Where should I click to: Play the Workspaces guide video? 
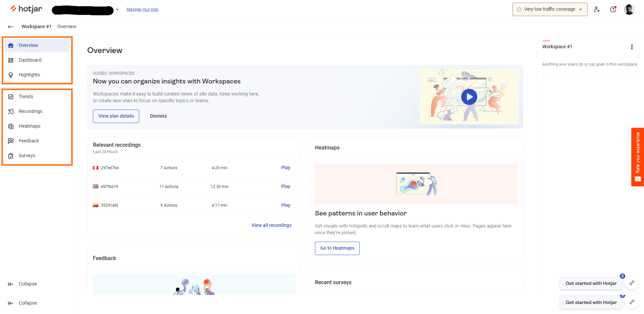pos(469,97)
